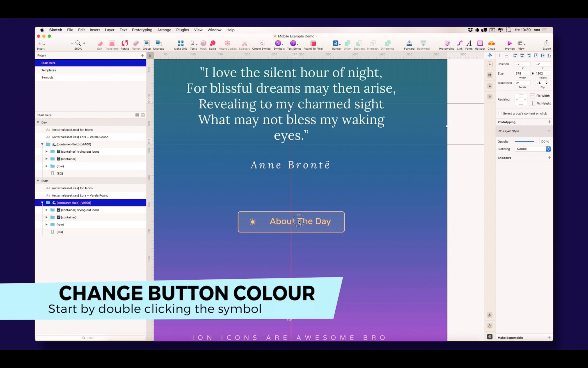Collapse selected {container-fluid} [vh100] group
Viewport: 588px width, 368px height.
42,203
